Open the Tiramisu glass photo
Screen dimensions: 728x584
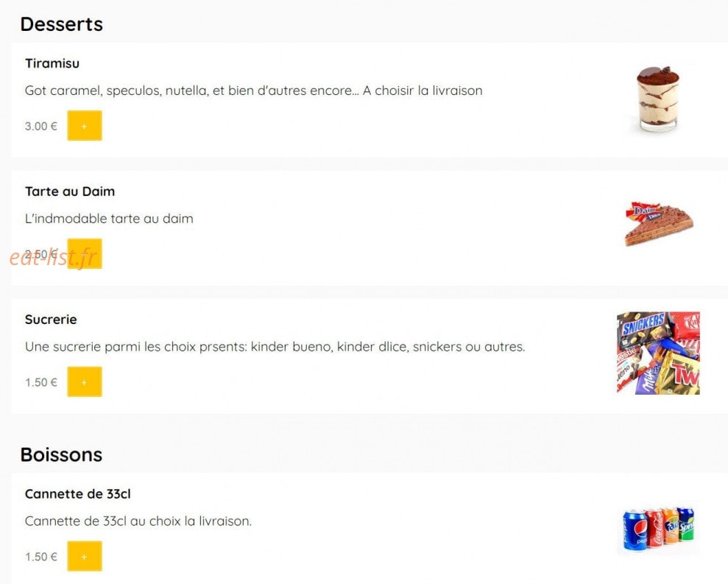pyautogui.click(x=658, y=99)
